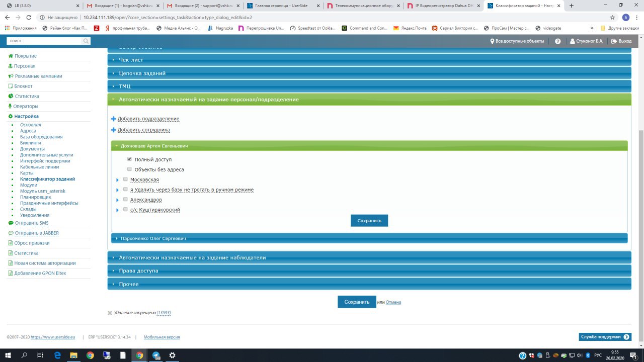Click the grey X icon near Удаление запрещено
This screenshot has width=644, height=362.
click(110, 313)
